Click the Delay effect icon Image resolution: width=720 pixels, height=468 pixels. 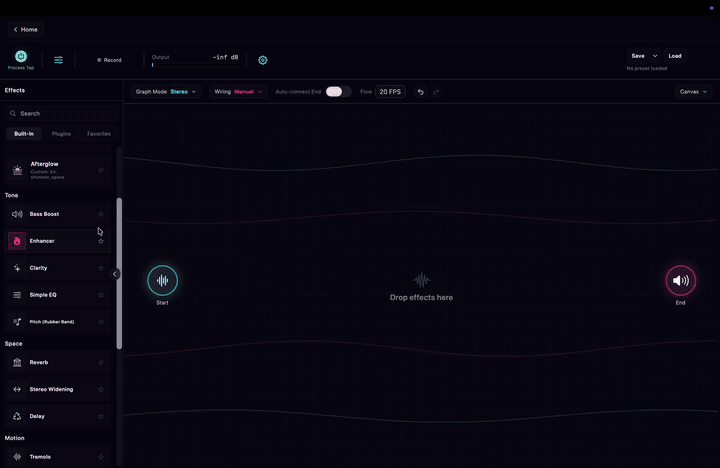click(17, 416)
